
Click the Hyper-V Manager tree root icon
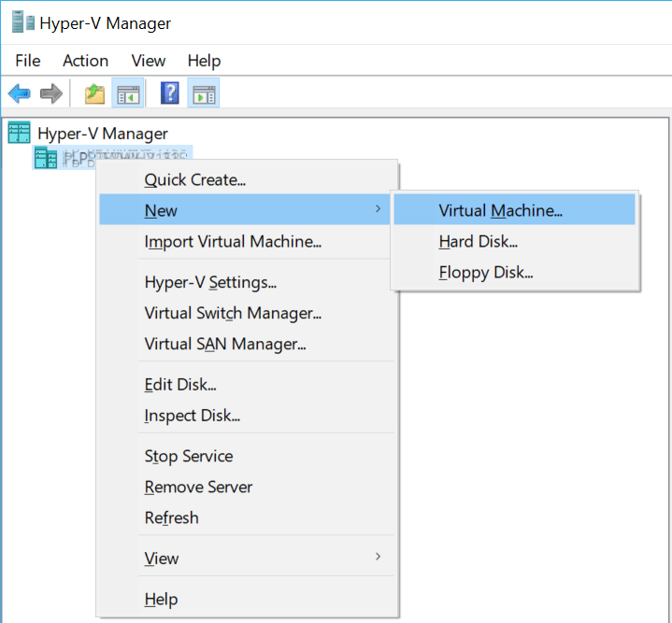[20, 133]
